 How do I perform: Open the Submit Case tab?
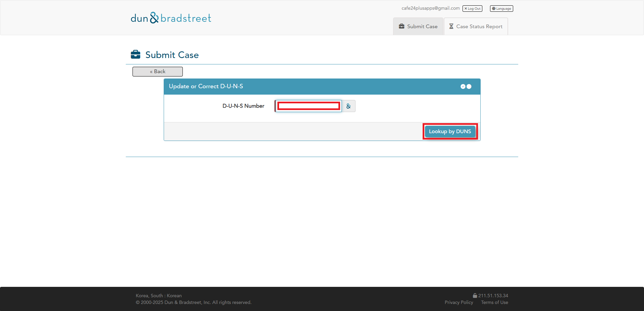418,27
